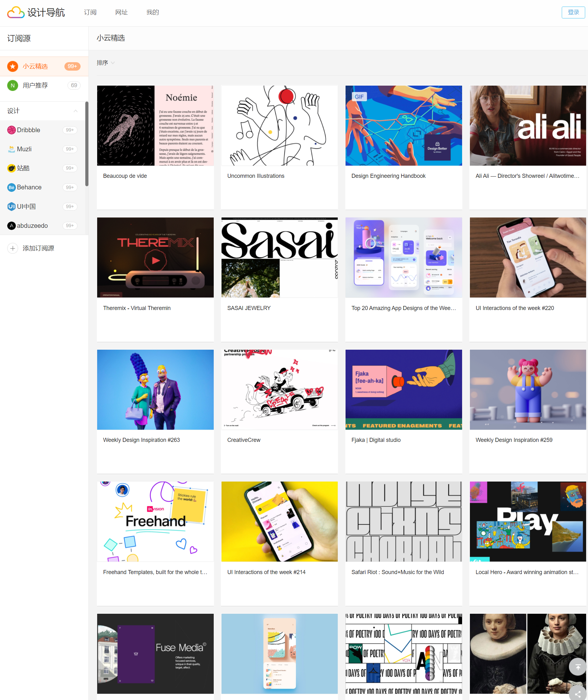Viewport: 588px width, 700px height.
Task: Open Safari Riot Sound+Music title
Action: (398, 572)
